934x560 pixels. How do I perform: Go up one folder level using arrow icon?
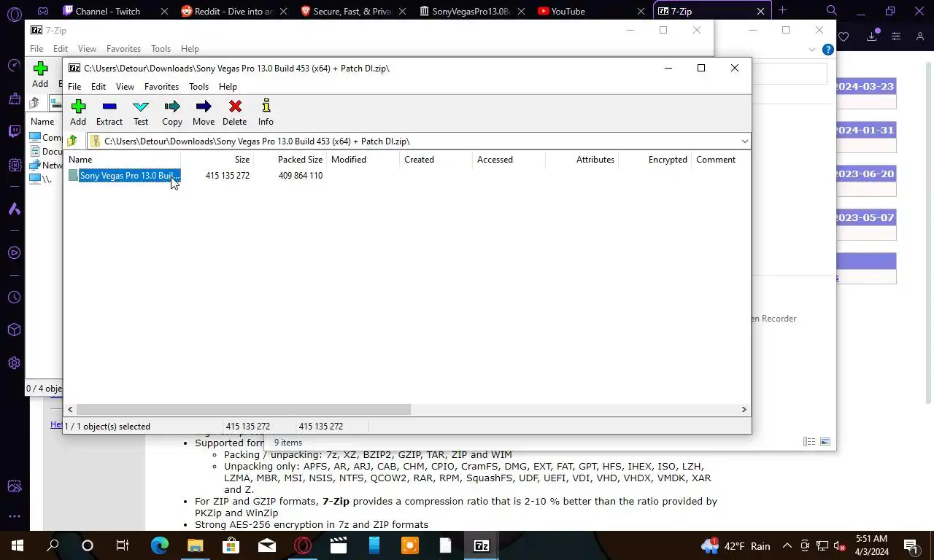[x=72, y=141]
